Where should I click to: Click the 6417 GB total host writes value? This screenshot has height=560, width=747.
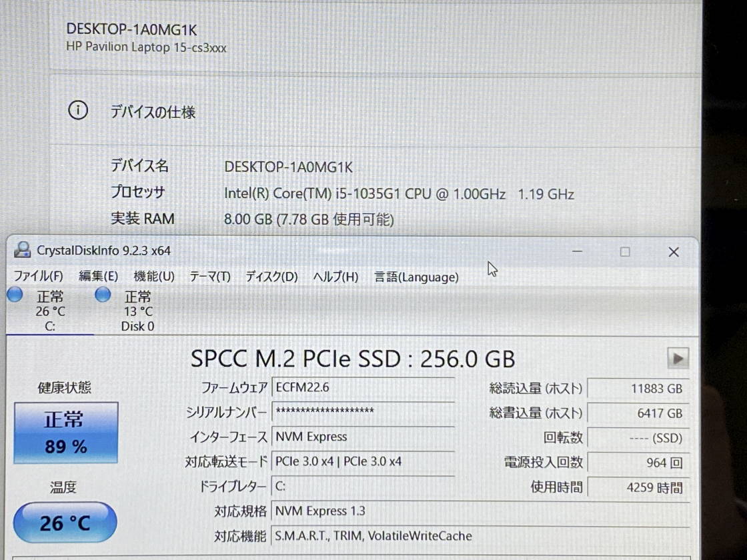(x=638, y=413)
